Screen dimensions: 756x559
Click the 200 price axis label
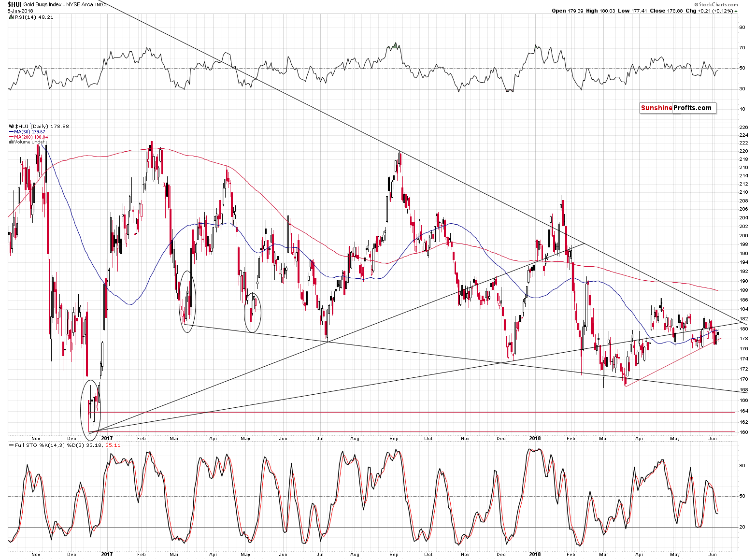pos(744,236)
